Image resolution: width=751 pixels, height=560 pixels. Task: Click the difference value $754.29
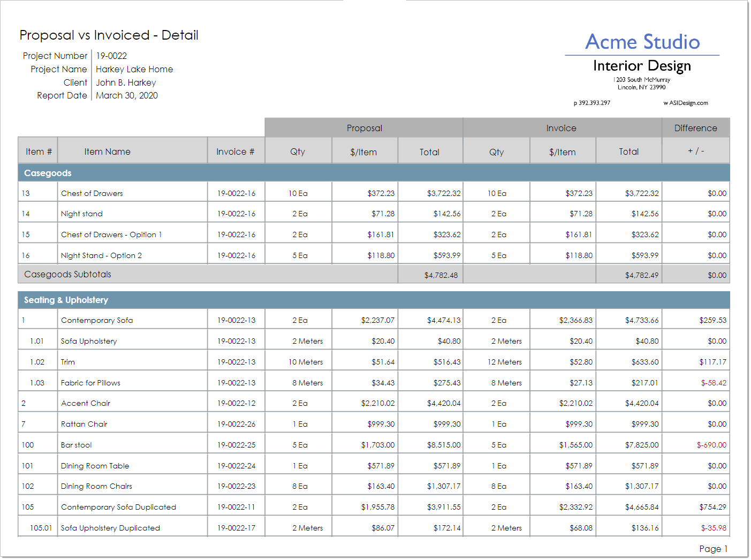pos(712,507)
